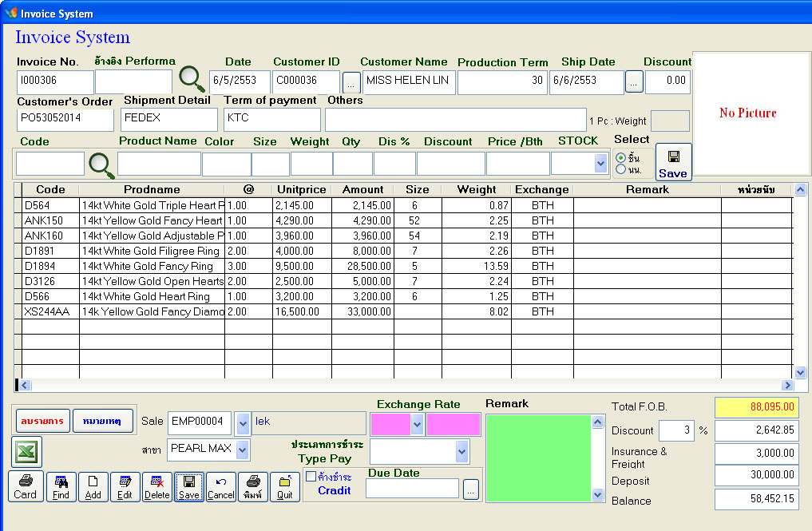Viewport: 812px width, 531px height.
Task: Expand the Type Pay dropdown
Action: [461, 452]
